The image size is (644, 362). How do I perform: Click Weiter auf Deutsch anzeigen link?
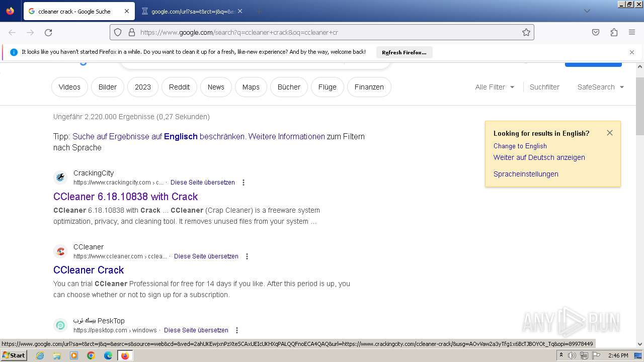coord(539,157)
